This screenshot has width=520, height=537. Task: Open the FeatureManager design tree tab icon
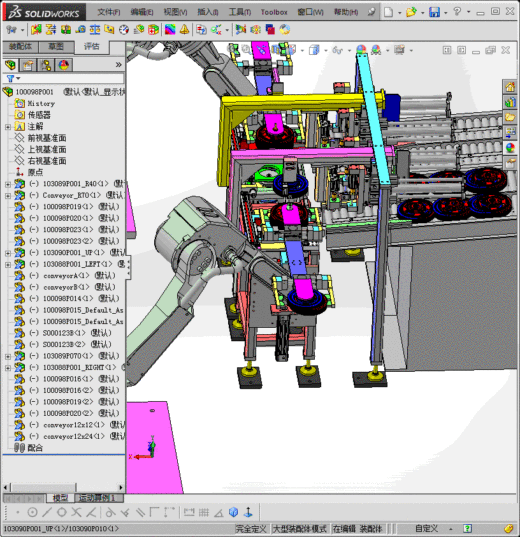(x=10, y=64)
